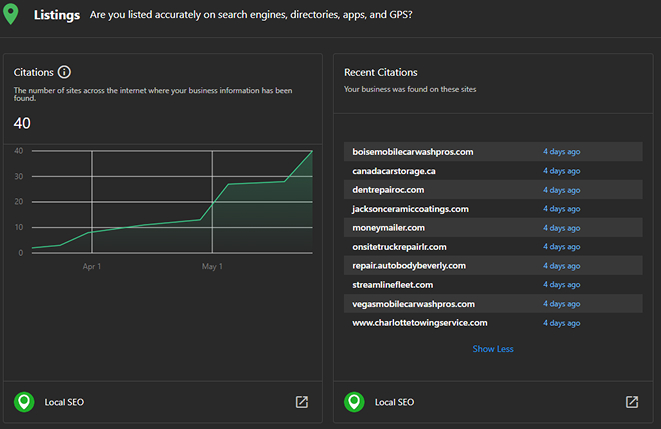
Task: Click the green Listings location pin icon
Action: pos(12,16)
